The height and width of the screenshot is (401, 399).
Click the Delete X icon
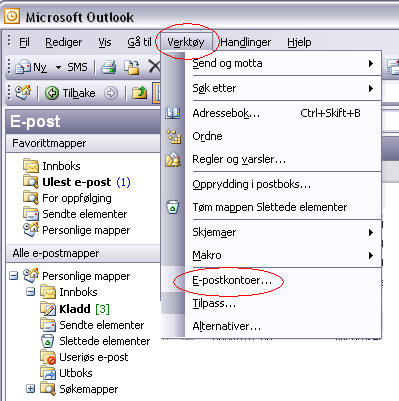point(154,67)
